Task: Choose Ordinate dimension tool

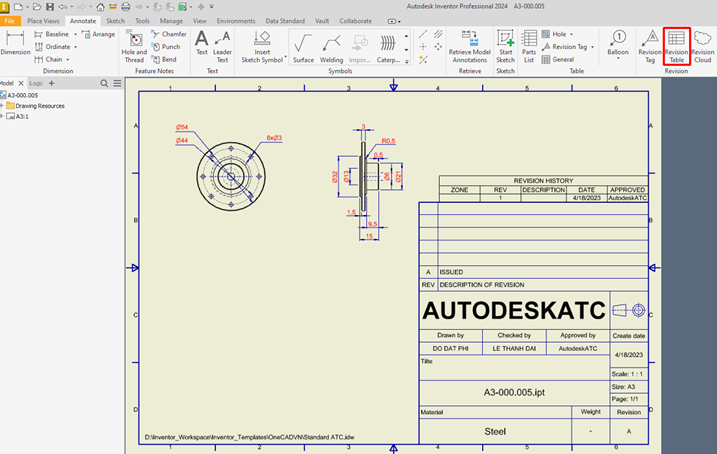Action: pos(52,47)
